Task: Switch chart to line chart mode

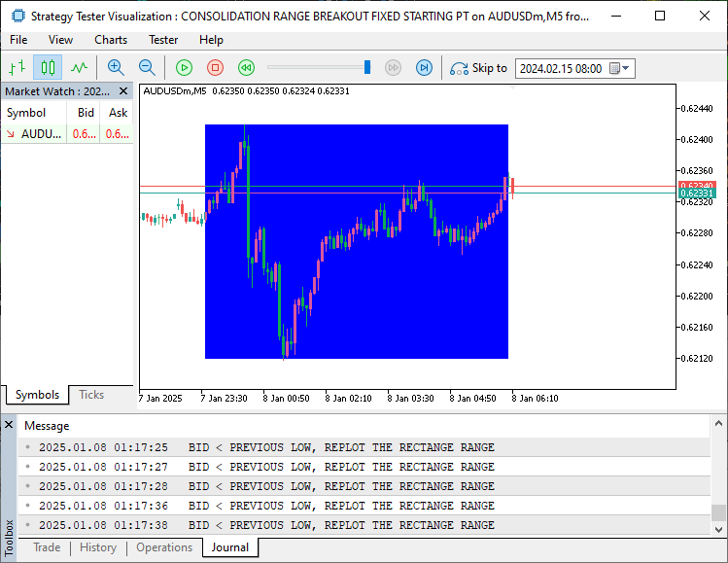Action: [x=79, y=68]
